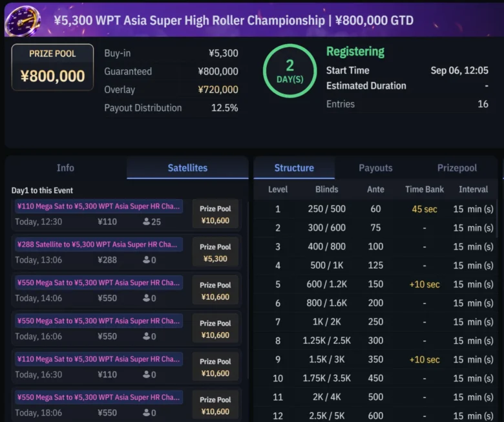This screenshot has height=422, width=504.
Task: Click the Start Time value Sep 06, 12:05
Action: pyautogui.click(x=459, y=70)
